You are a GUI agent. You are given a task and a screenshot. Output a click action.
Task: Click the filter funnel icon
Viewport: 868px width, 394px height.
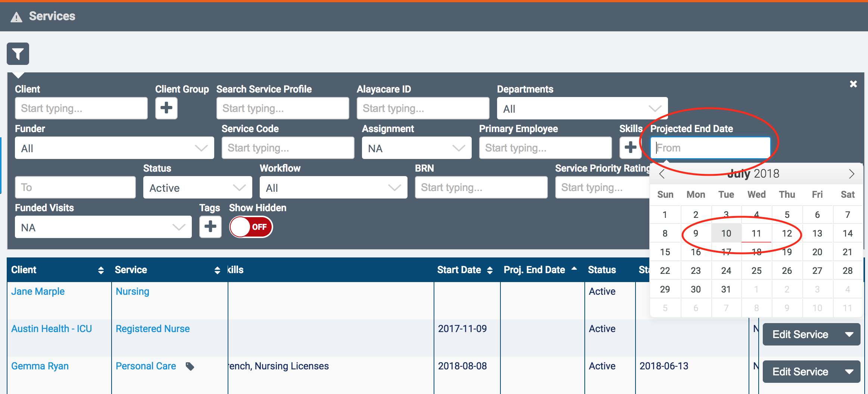(x=18, y=54)
